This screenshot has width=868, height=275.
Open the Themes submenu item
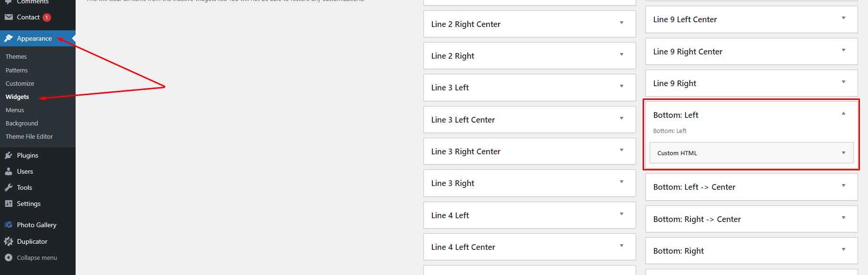coord(16,56)
